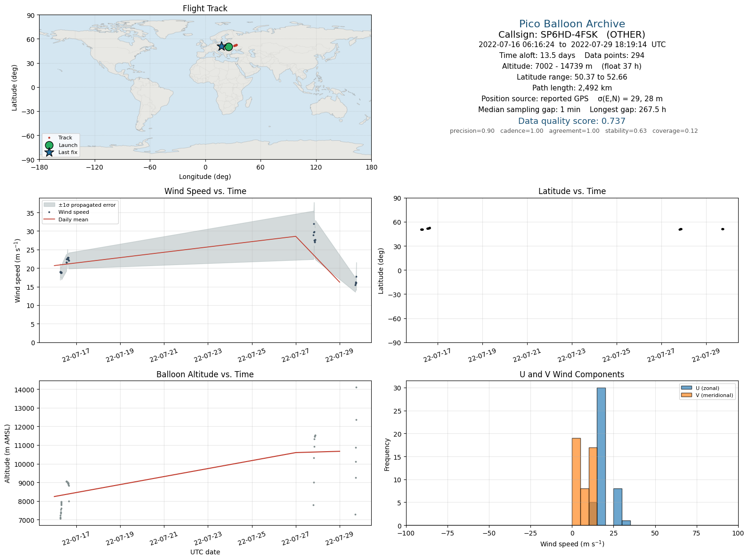Click the "Pico Balloon Archive" heading
The width and height of the screenshot is (749, 560).
pyautogui.click(x=572, y=24)
